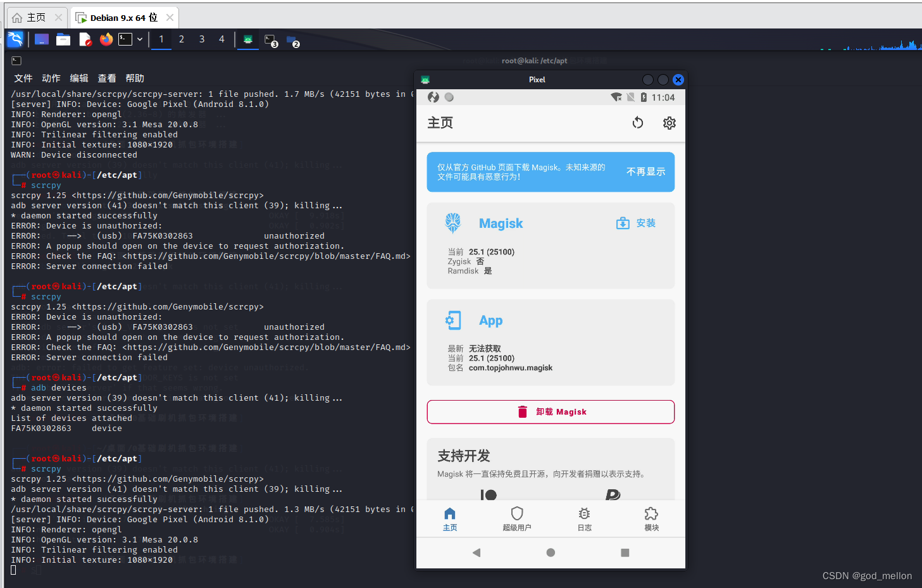Click the Magisk logo icon
The image size is (922, 588).
(453, 223)
